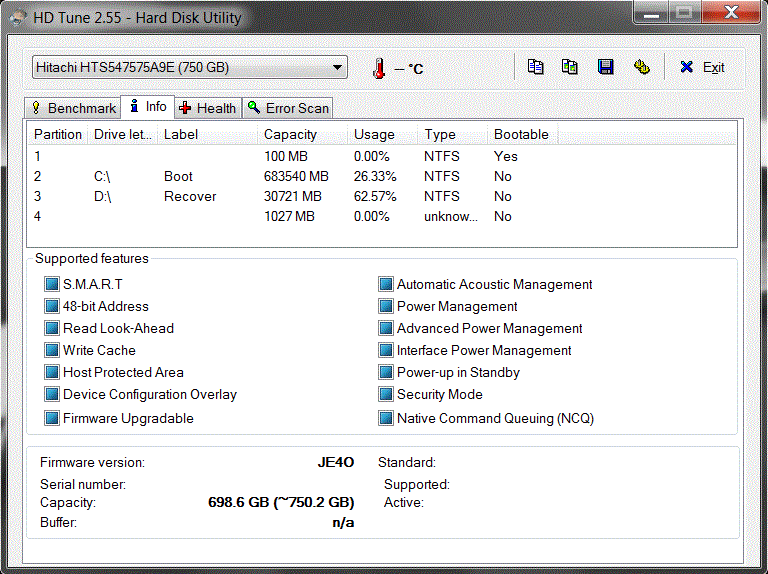Select the Info tab

147,107
